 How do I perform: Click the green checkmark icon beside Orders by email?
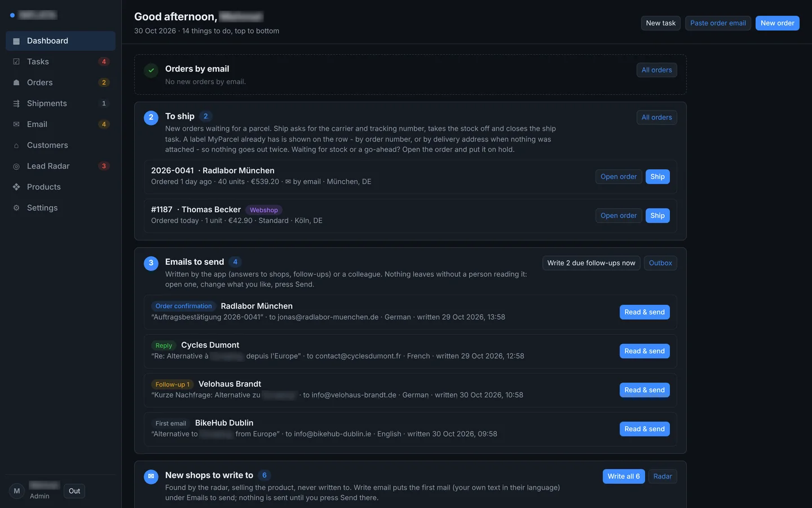pos(151,71)
